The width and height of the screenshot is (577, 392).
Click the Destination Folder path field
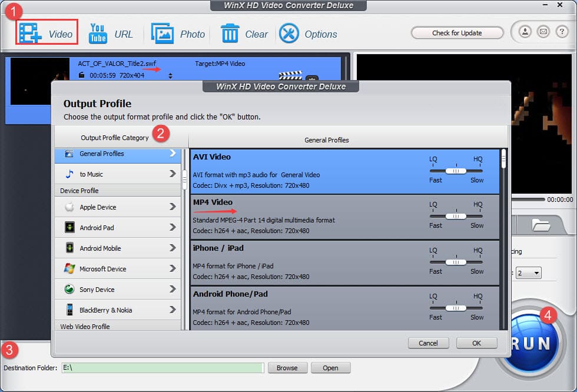click(162, 368)
